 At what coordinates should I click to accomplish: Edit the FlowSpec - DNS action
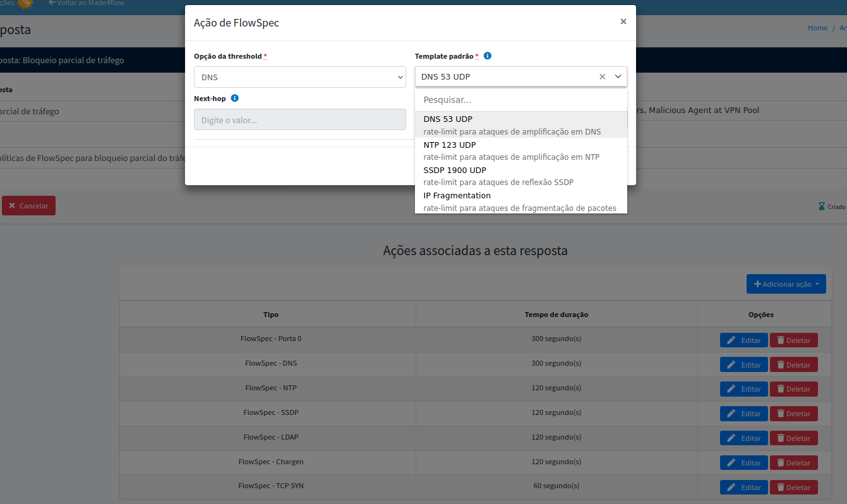point(744,364)
